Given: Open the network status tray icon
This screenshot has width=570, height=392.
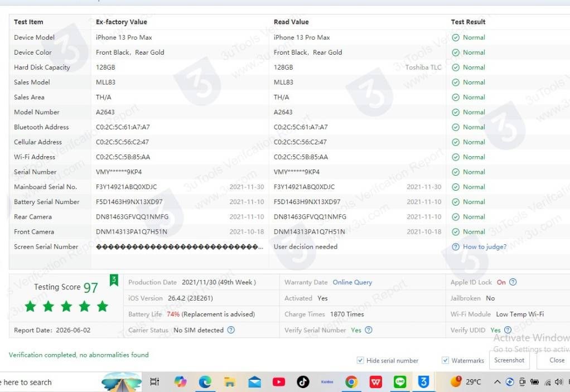Looking at the screenshot, I should (x=548, y=382).
